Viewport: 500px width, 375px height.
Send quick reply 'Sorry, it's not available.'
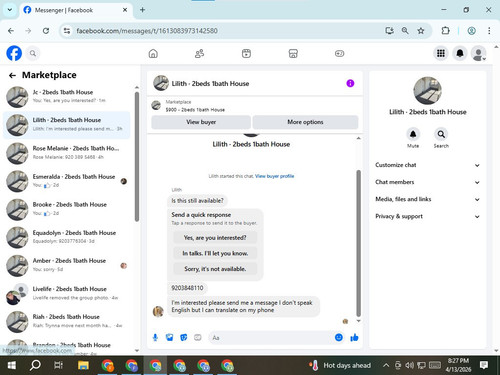tap(215, 269)
